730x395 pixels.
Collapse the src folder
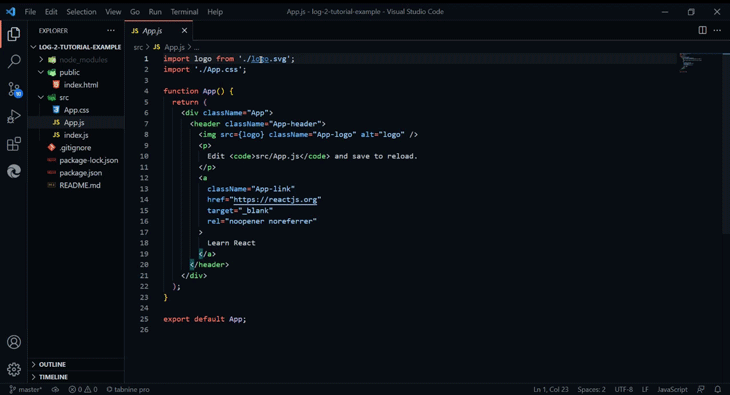click(x=76, y=97)
